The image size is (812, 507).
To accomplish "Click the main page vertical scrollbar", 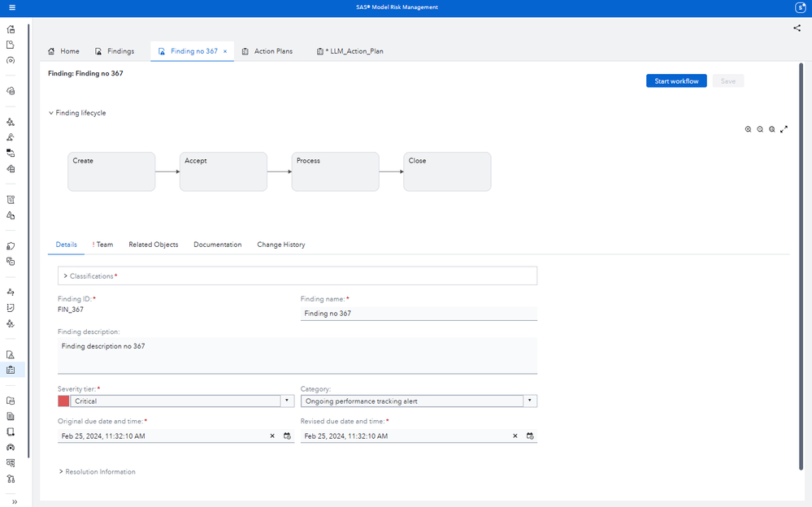I will point(801,266).
